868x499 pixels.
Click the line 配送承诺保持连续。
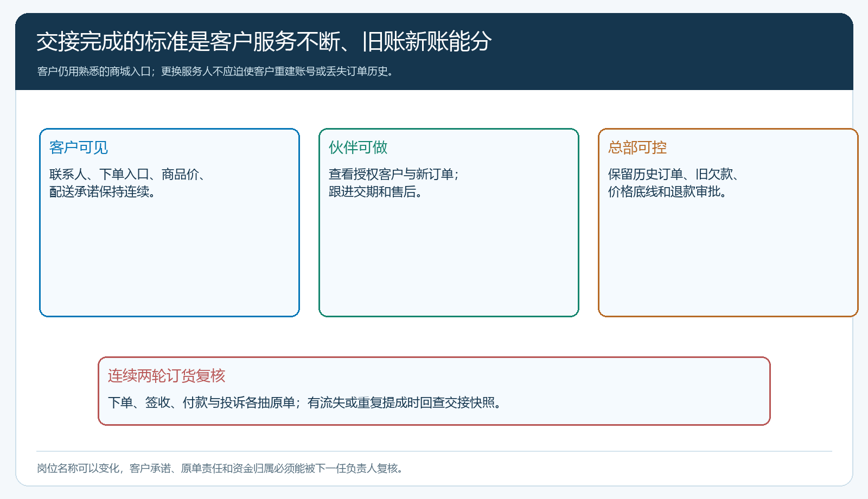point(103,191)
